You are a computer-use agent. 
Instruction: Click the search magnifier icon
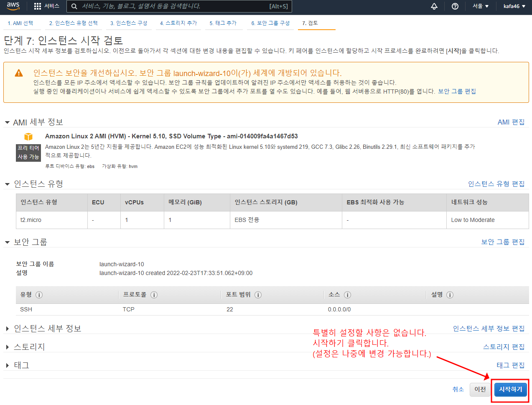coord(74,6)
